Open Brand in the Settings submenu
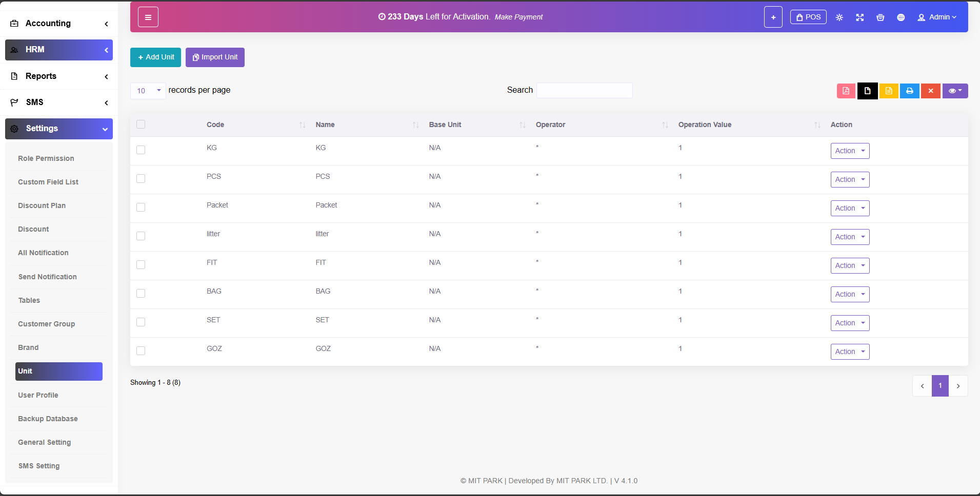 pyautogui.click(x=28, y=347)
